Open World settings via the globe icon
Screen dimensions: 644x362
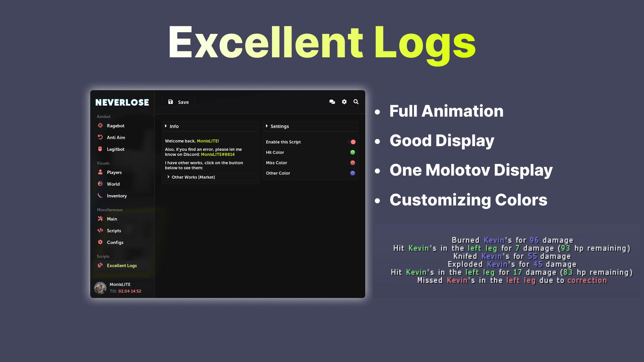click(100, 184)
